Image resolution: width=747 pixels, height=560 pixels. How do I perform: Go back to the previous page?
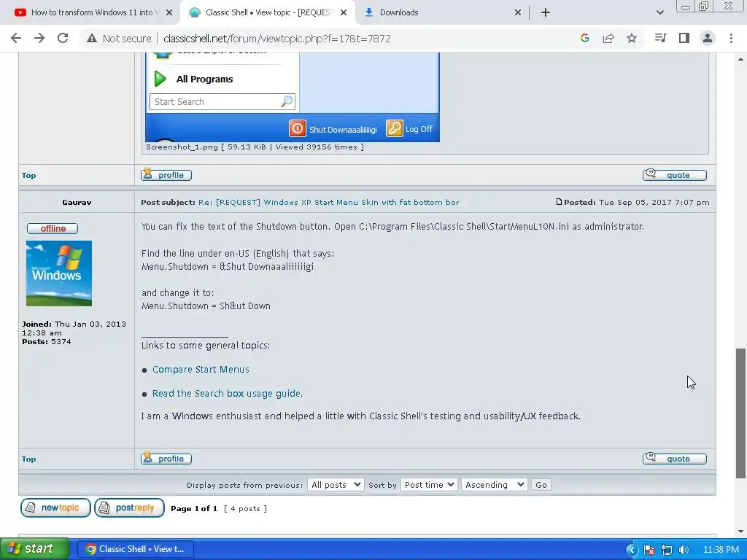16,38
